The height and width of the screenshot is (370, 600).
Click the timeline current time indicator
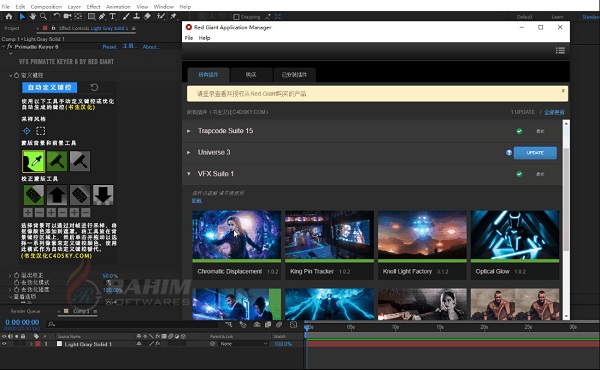[x=307, y=327]
